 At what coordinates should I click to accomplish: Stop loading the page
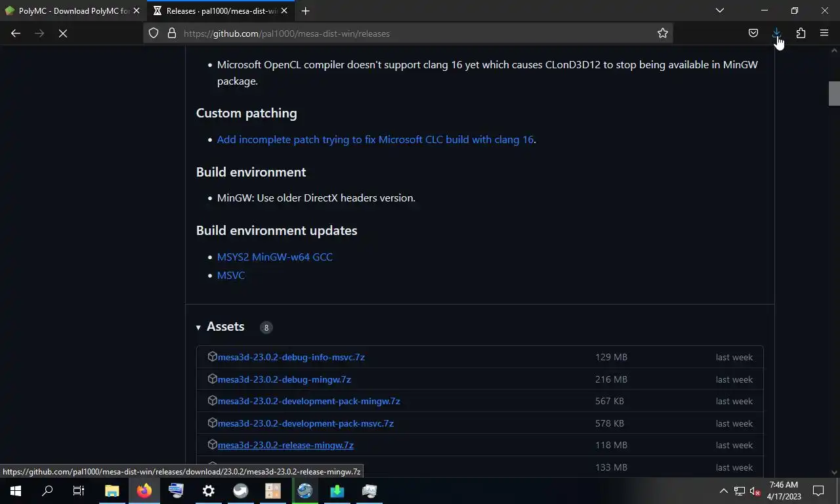click(63, 33)
